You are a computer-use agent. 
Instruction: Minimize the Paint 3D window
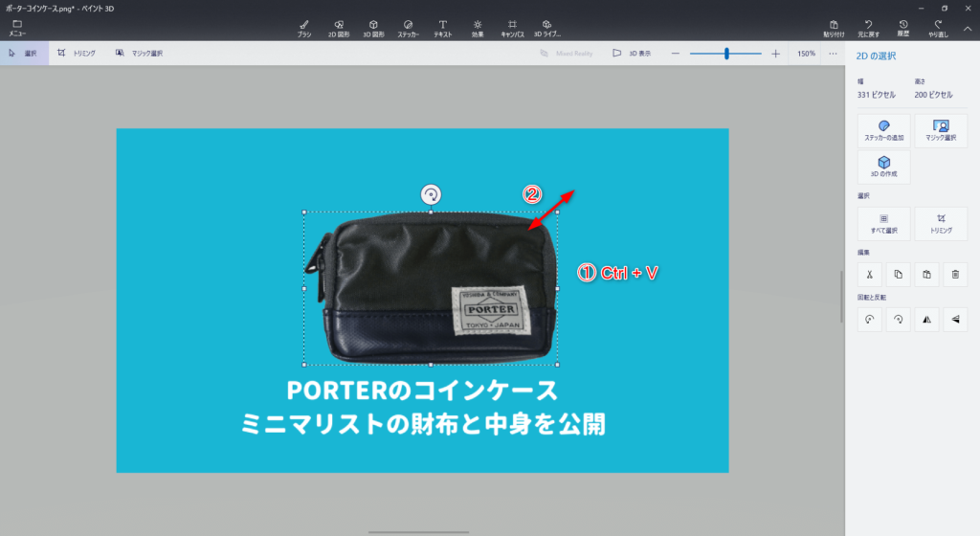(x=922, y=8)
